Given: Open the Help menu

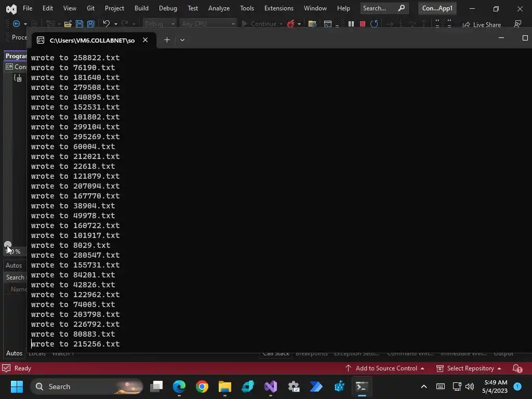Looking at the screenshot, I should click(343, 8).
